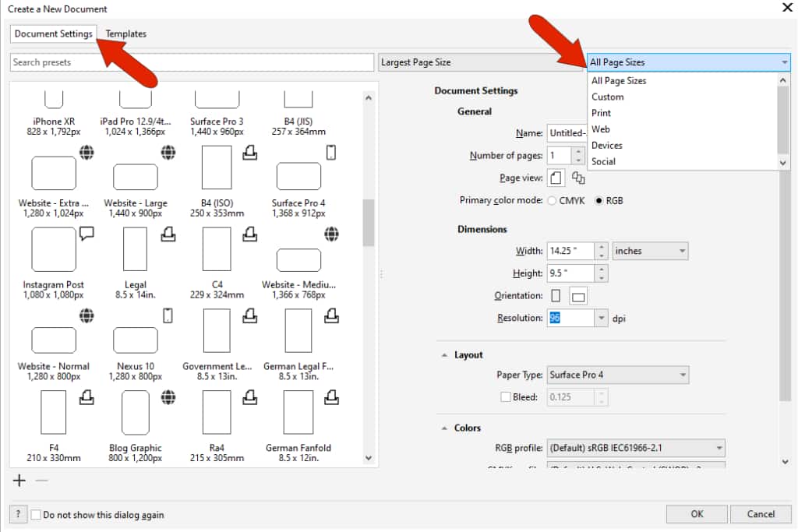Check 'Do not show this dialog again'

tap(36, 515)
